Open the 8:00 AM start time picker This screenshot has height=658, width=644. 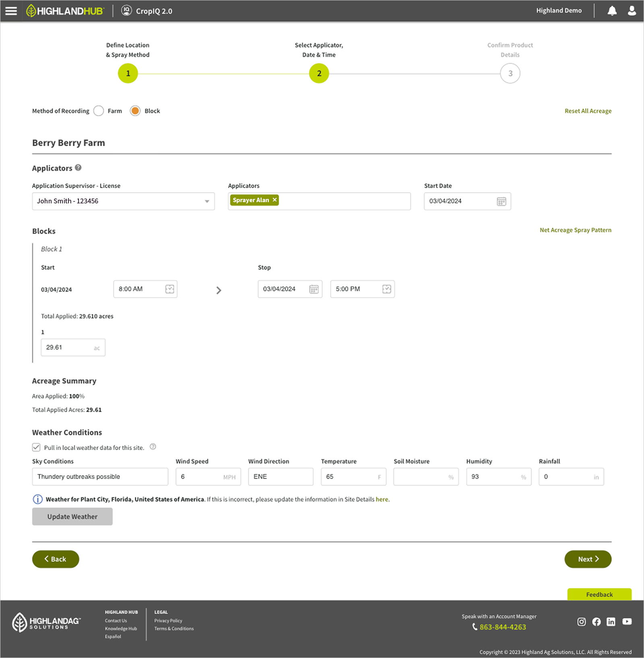[169, 289]
